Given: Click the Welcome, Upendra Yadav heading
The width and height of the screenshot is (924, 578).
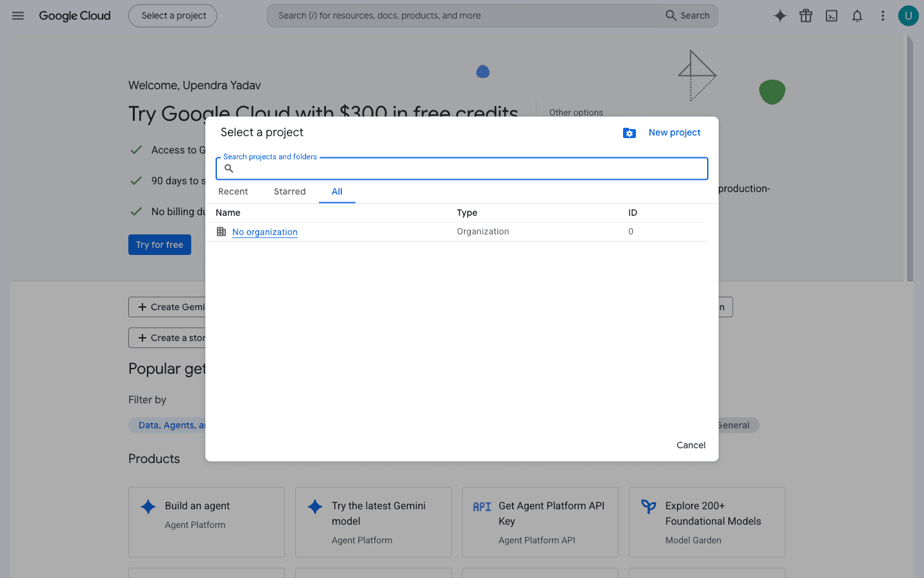Looking at the screenshot, I should pyautogui.click(x=194, y=85).
